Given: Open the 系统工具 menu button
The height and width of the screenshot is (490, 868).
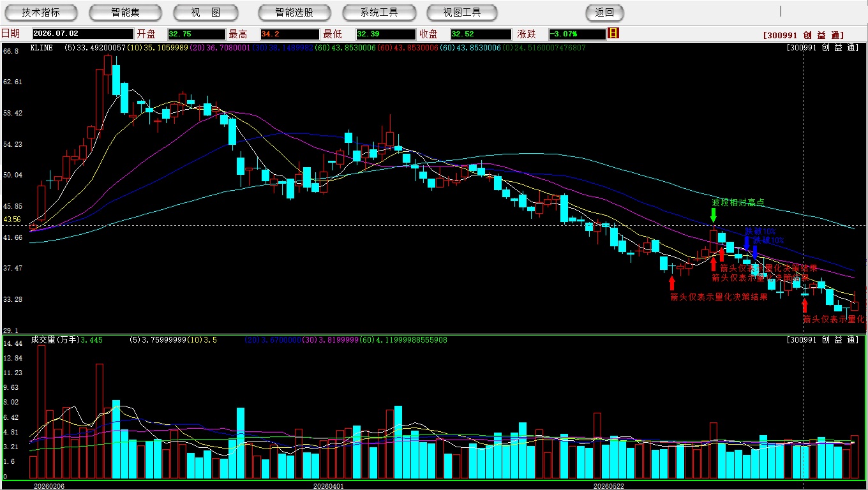Looking at the screenshot, I should coord(379,12).
